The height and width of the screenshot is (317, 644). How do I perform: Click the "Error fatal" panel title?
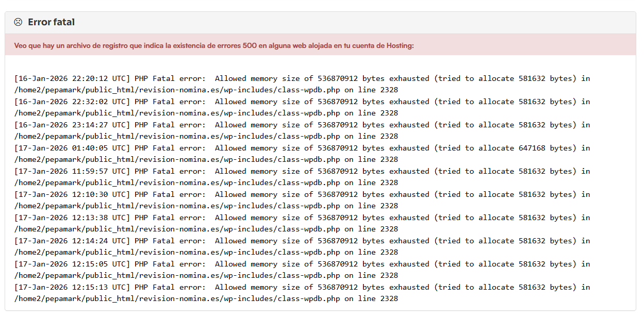tap(51, 22)
